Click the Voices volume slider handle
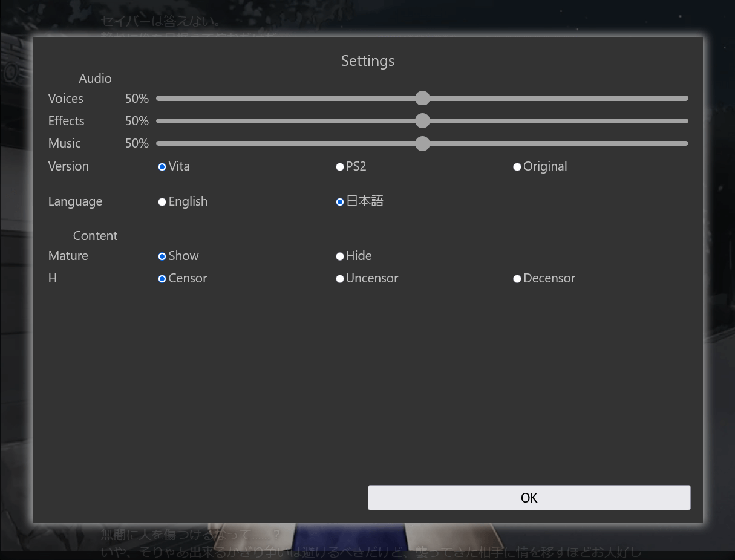Viewport: 735px width, 560px height. coord(422,98)
